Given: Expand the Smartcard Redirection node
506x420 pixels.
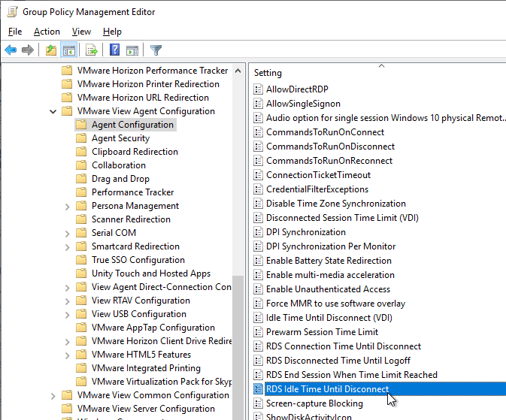Looking at the screenshot, I should coord(67,247).
